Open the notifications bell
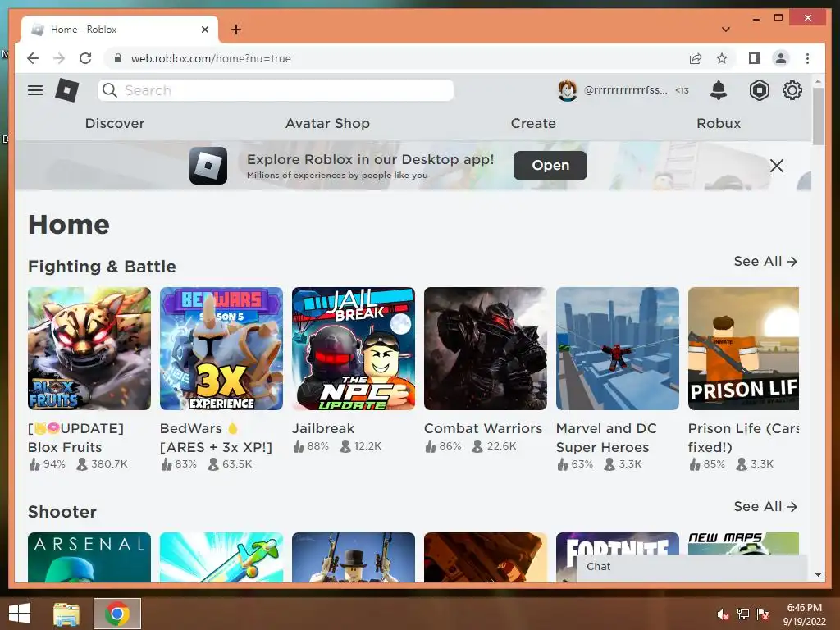This screenshot has width=840, height=630. [719, 90]
